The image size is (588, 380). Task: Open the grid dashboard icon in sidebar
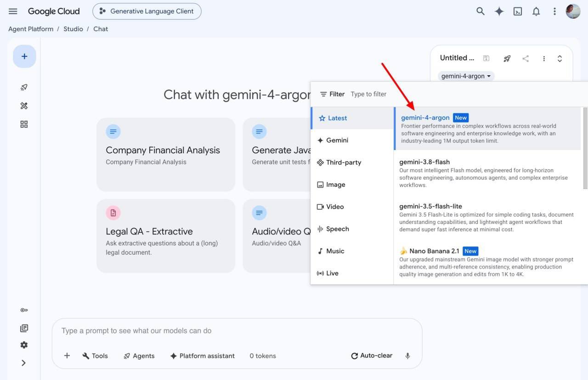(24, 124)
